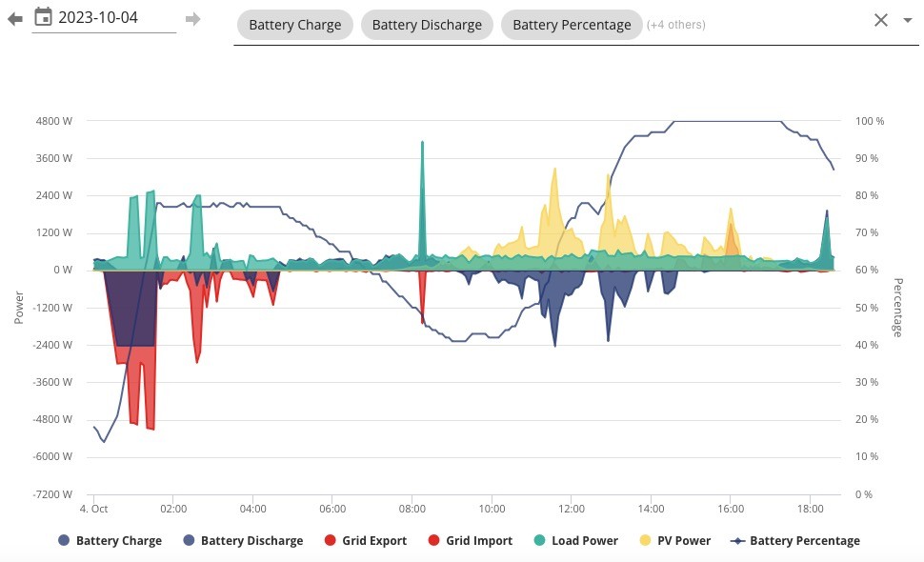Toggle Load Power series in legend
This screenshot has height=562, width=924.
(x=575, y=540)
